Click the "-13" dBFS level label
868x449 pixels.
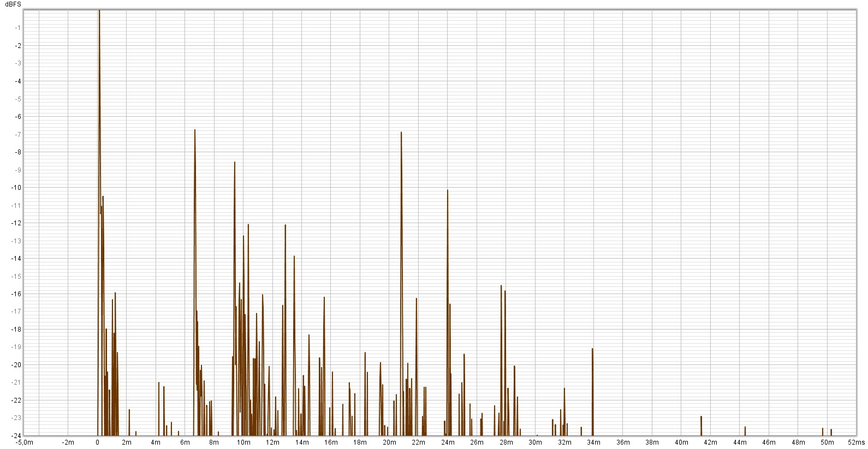pyautogui.click(x=16, y=241)
